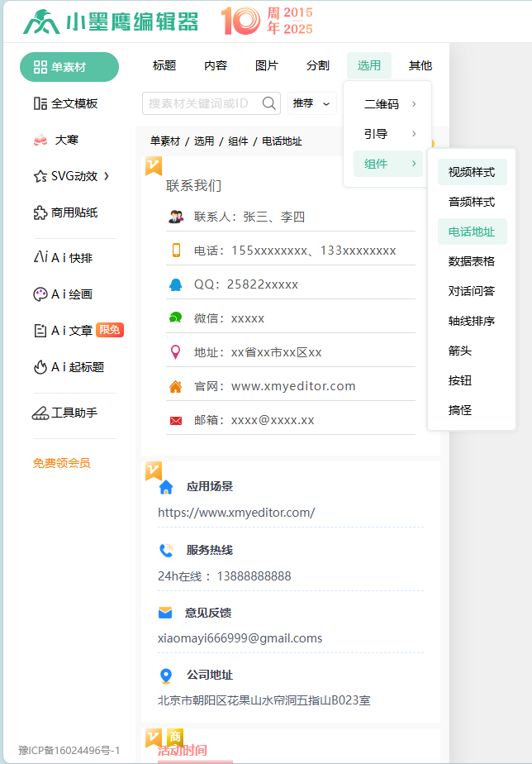Select 单素材 in the sidebar
Viewport: 532px width, 764px height.
click(69, 67)
